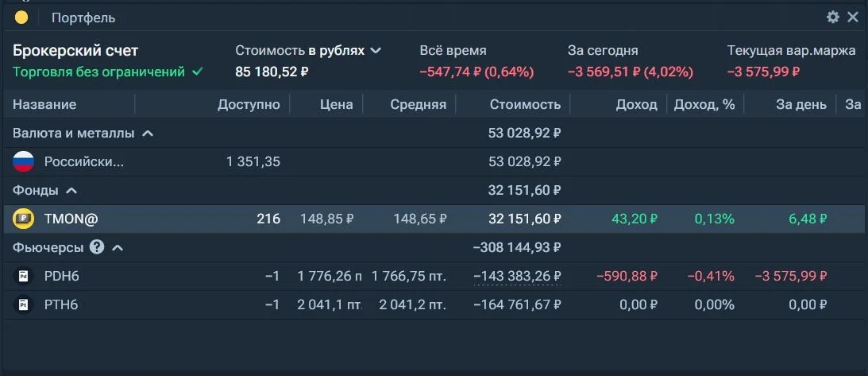The image size is (868, 376).
Task: Click the Russian flag ruble icon
Action: 23,161
